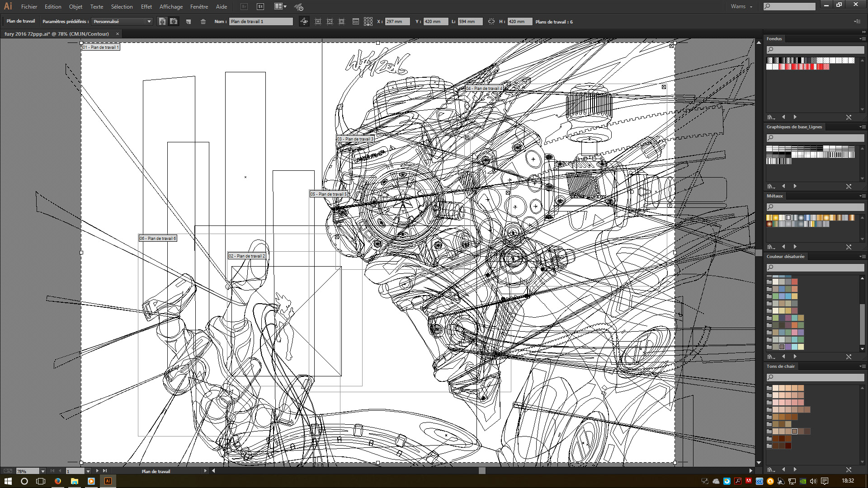
Task: Open the Effet menu
Action: tap(146, 7)
